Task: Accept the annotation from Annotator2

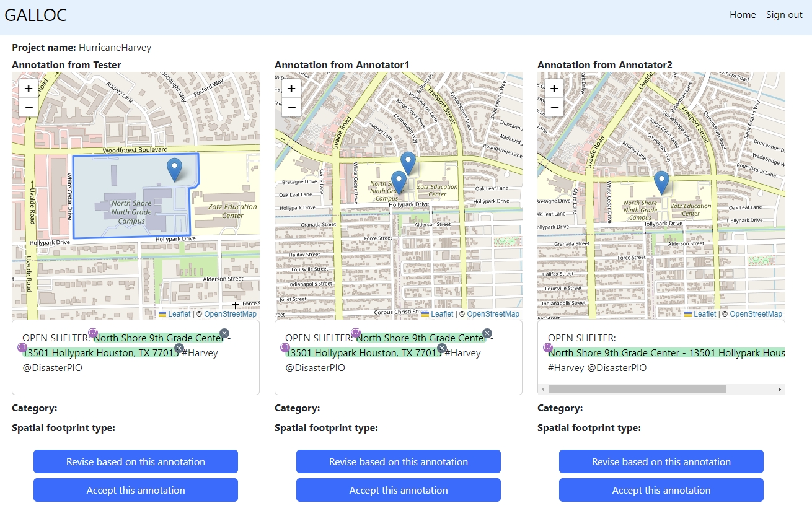Action: pyautogui.click(x=661, y=490)
